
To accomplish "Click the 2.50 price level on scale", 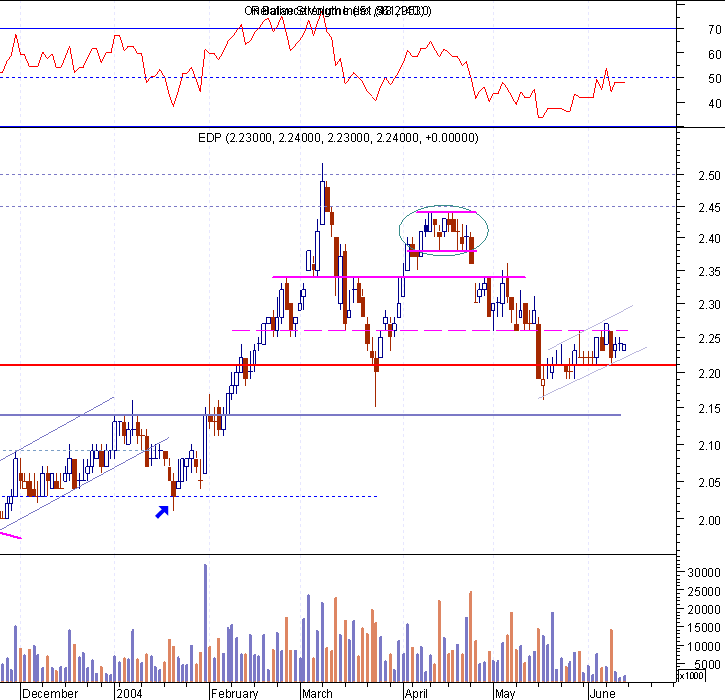I will click(710, 176).
